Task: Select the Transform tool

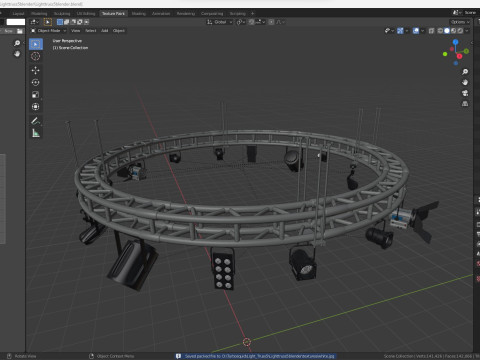Action: tap(36, 107)
